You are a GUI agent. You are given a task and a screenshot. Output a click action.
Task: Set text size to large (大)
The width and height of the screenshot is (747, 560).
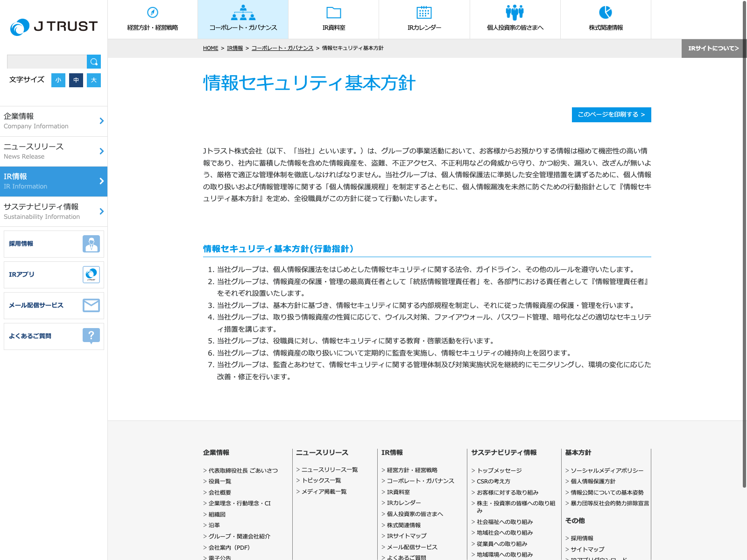click(94, 80)
